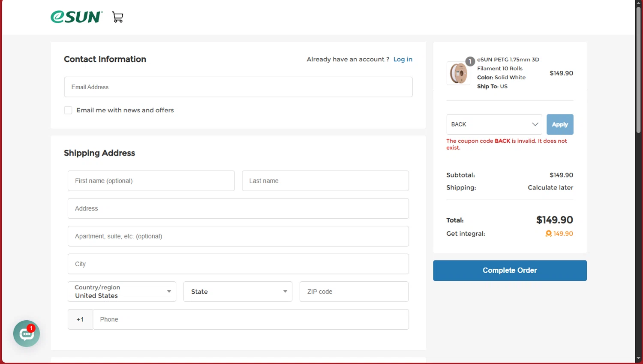Click the vertical scrollbar thumb
This screenshot has width=643, height=364.
pos(639,69)
